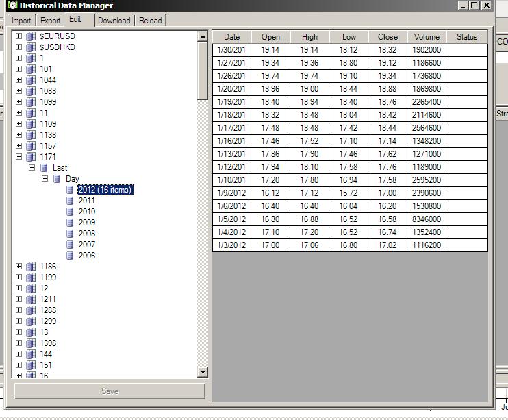Click cylinder icon beside year 2009

[x=70, y=223]
